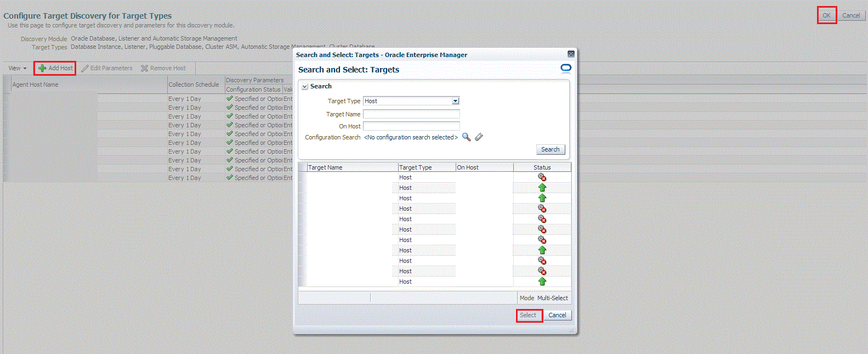868x354 pixels.
Task: Click the Agent Host Name column header
Action: pyautogui.click(x=89, y=85)
